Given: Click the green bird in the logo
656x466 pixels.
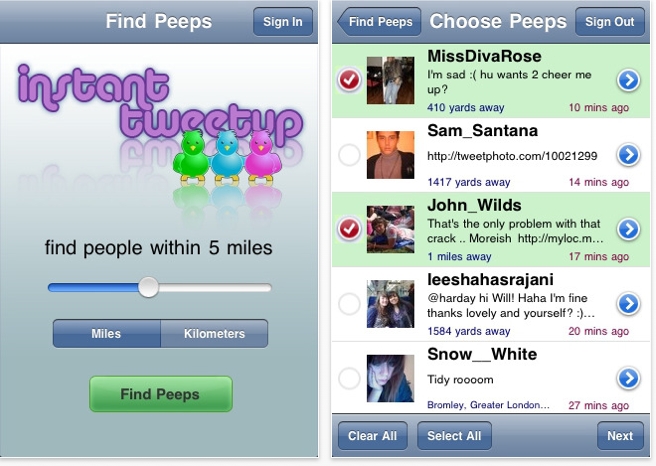Looking at the screenshot, I should coord(191,158).
